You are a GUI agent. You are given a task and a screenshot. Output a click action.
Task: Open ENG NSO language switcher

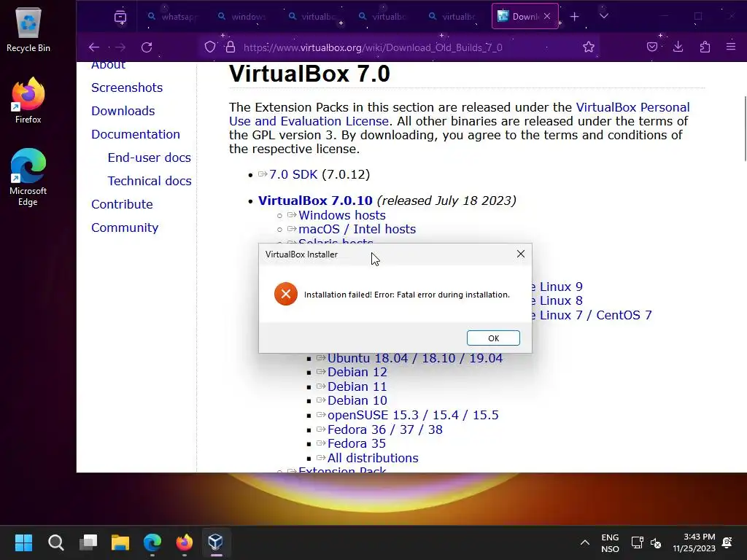pos(610,542)
